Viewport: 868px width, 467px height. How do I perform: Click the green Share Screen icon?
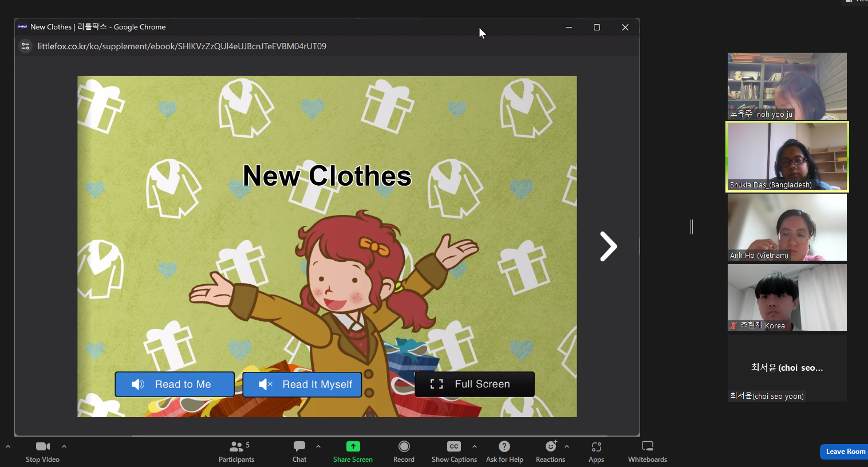point(353,446)
